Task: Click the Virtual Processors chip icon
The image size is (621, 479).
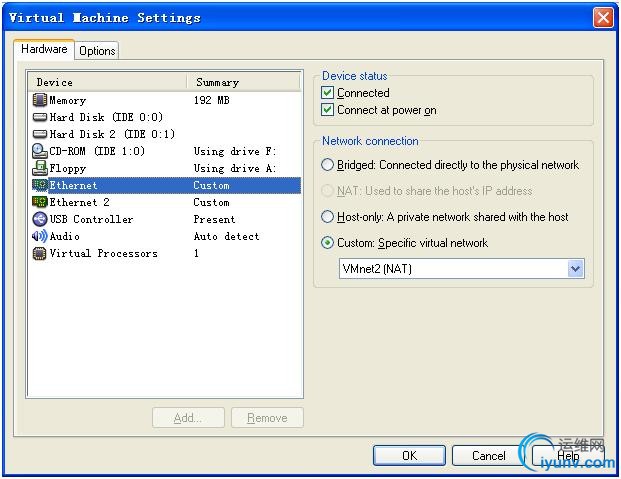Action: coord(40,253)
